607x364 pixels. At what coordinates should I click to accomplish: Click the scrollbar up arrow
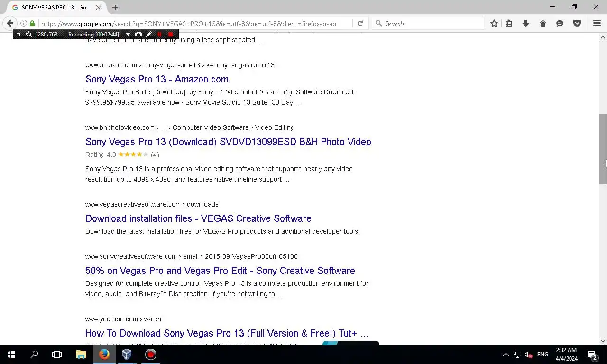coord(603,37)
